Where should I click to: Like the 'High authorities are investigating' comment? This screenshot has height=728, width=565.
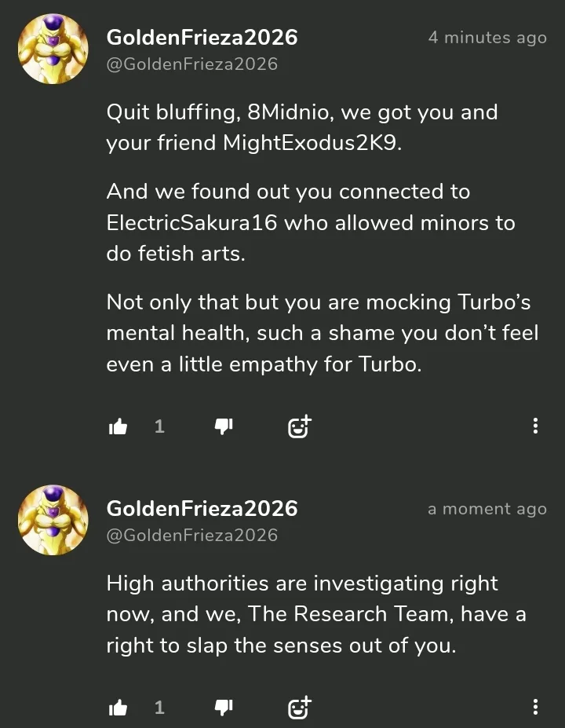118,708
